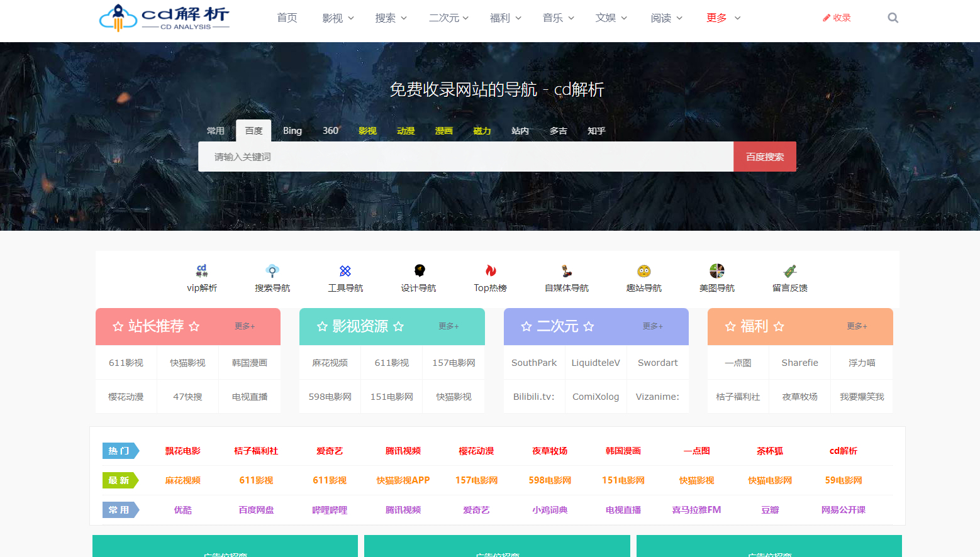Click the 更多+ link in 影视资源 panel
Image resolution: width=980 pixels, height=557 pixels.
pos(448,326)
